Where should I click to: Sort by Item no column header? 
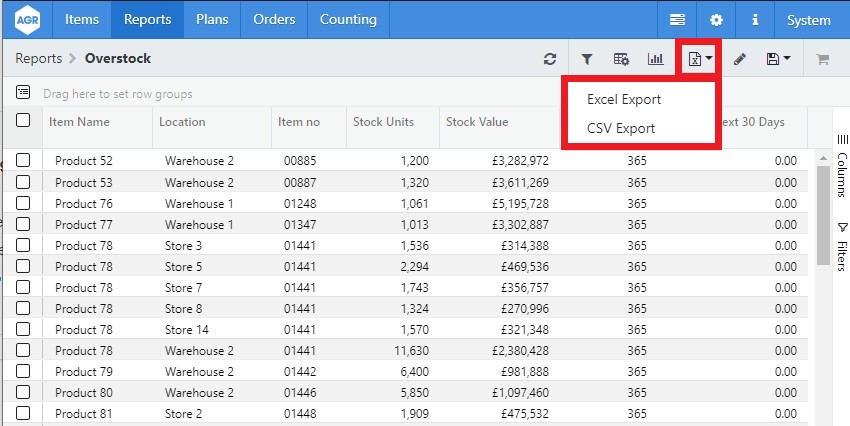[299, 122]
